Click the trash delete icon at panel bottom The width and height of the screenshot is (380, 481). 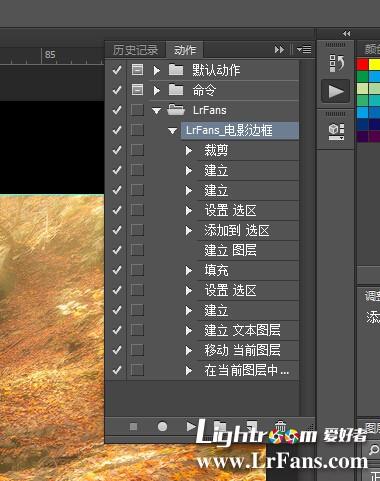pyautogui.click(x=280, y=426)
